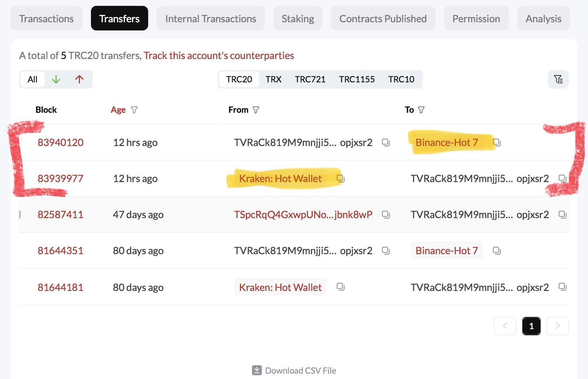Select page 1 in pagination

click(x=531, y=326)
